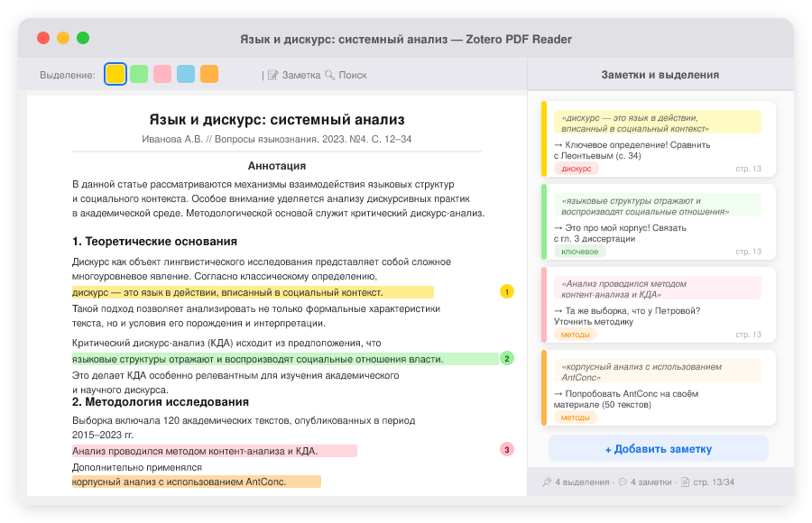Screen dimensions: 812x523
Task: Open the Поиск search label
Action: (353, 75)
